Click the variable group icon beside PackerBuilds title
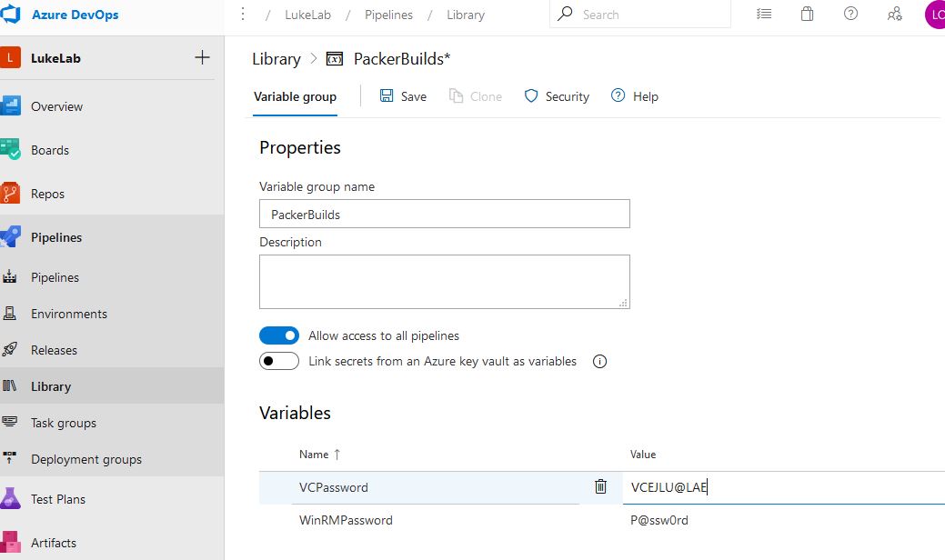The image size is (945, 560). (335, 58)
